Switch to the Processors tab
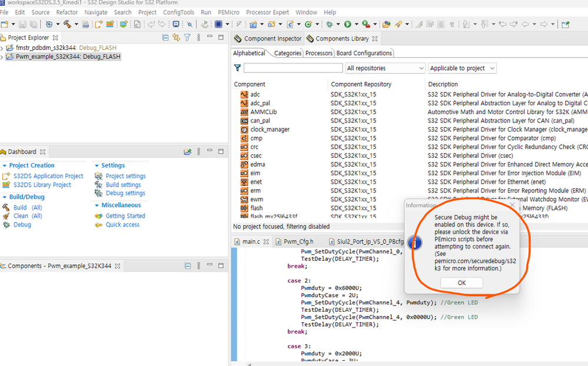 point(319,53)
